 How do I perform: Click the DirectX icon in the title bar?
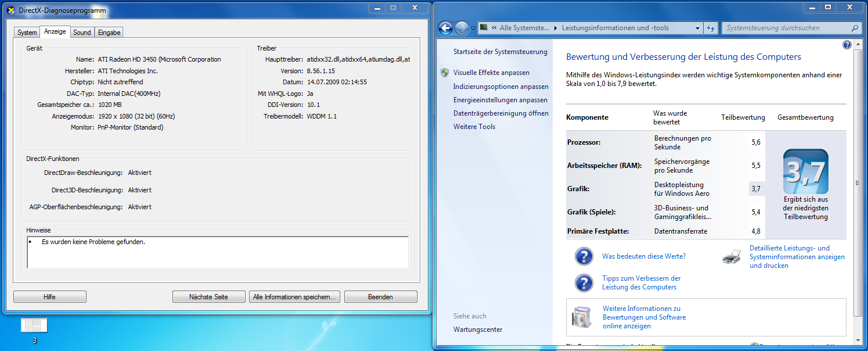[x=10, y=10]
